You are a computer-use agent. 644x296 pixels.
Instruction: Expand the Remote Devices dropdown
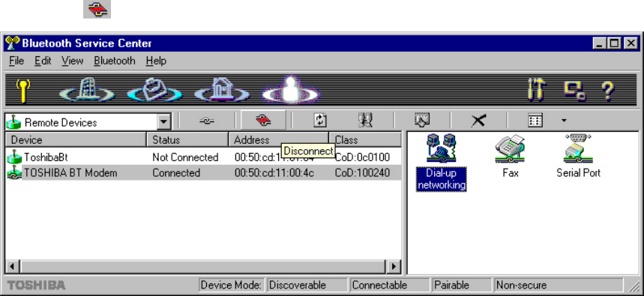click(164, 122)
